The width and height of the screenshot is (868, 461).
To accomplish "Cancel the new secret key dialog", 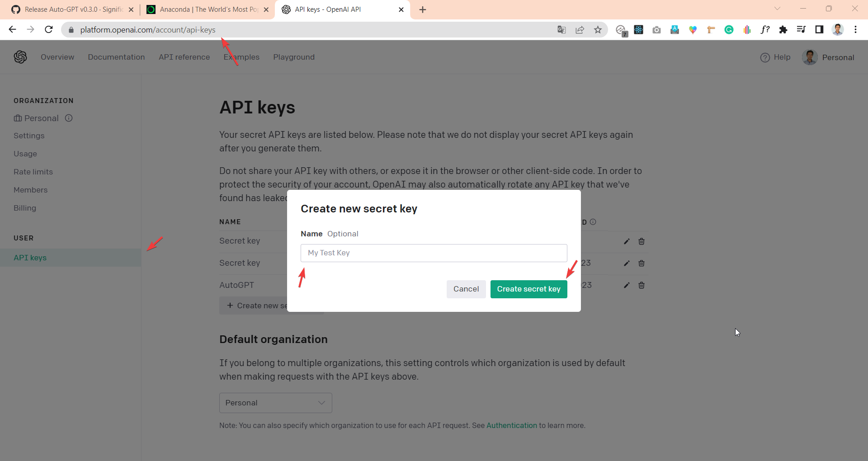I will (x=466, y=289).
